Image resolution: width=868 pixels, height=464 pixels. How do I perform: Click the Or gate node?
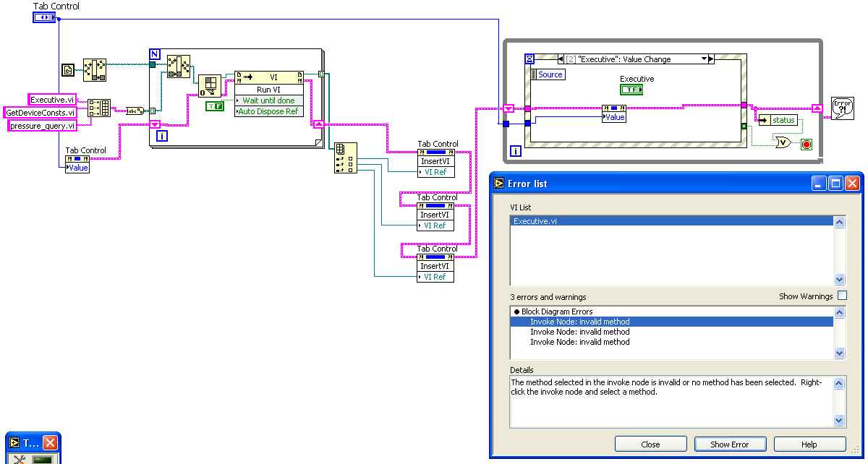click(782, 143)
